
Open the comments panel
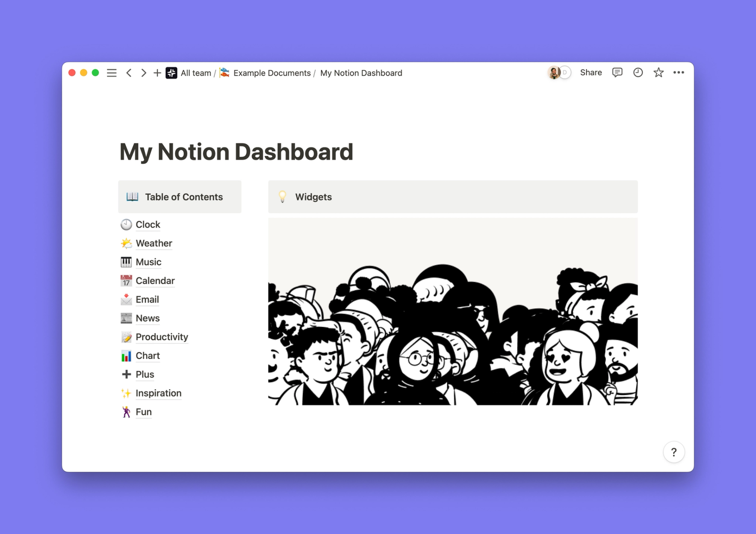[x=617, y=72]
